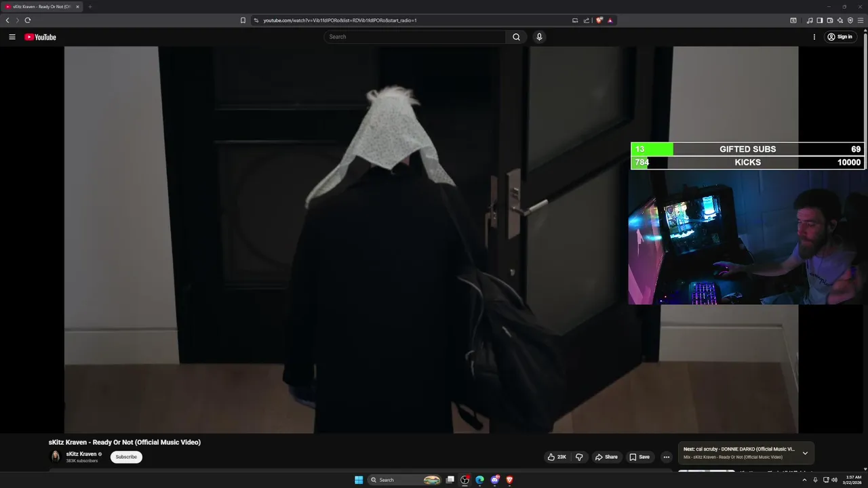This screenshot has height=488, width=868.
Task: Click the browser address bar URL
Action: 340,20
